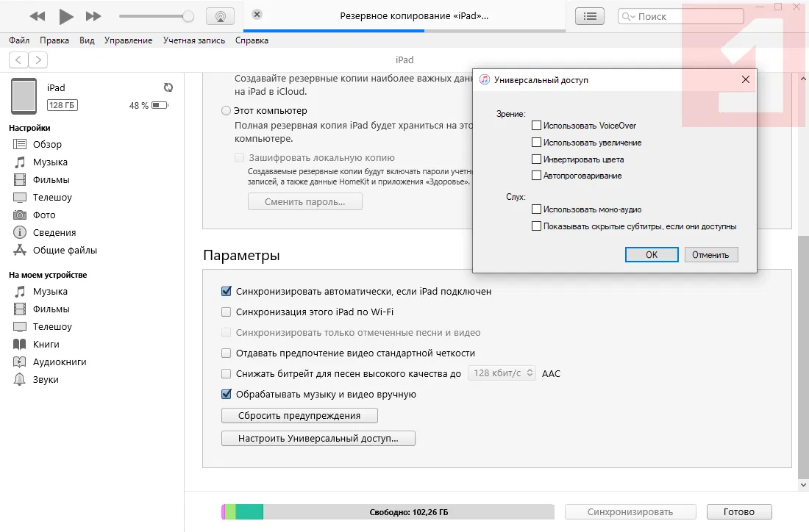The width and height of the screenshot is (809, 532).
Task: Select the Этот компьютер radio button
Action: click(x=226, y=111)
